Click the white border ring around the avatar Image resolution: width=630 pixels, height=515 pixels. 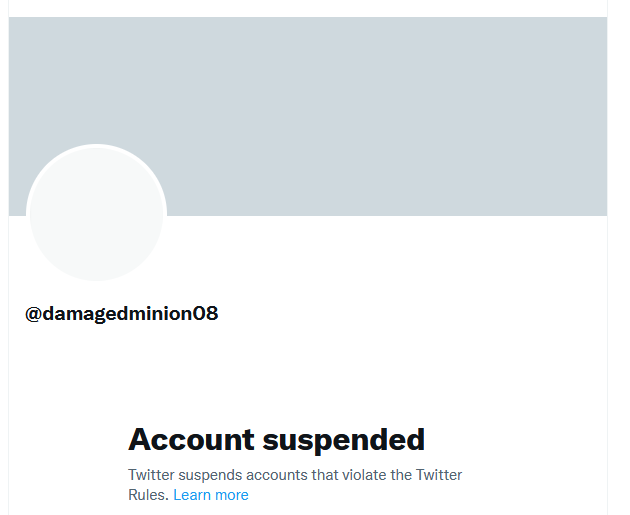[96, 146]
